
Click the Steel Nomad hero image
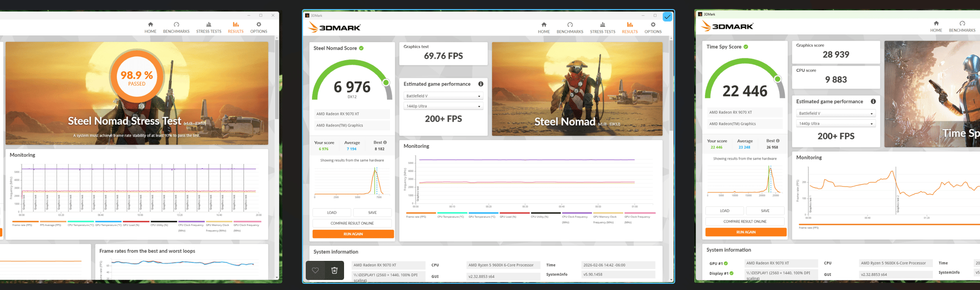point(577,89)
